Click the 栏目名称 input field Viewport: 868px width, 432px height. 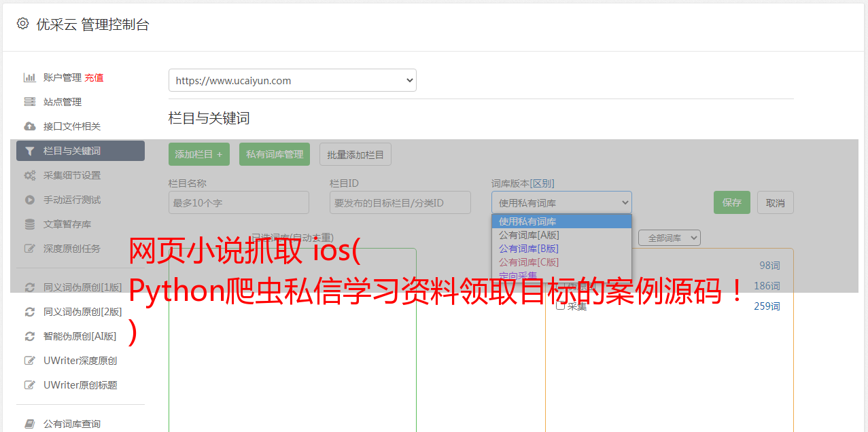[x=239, y=202]
